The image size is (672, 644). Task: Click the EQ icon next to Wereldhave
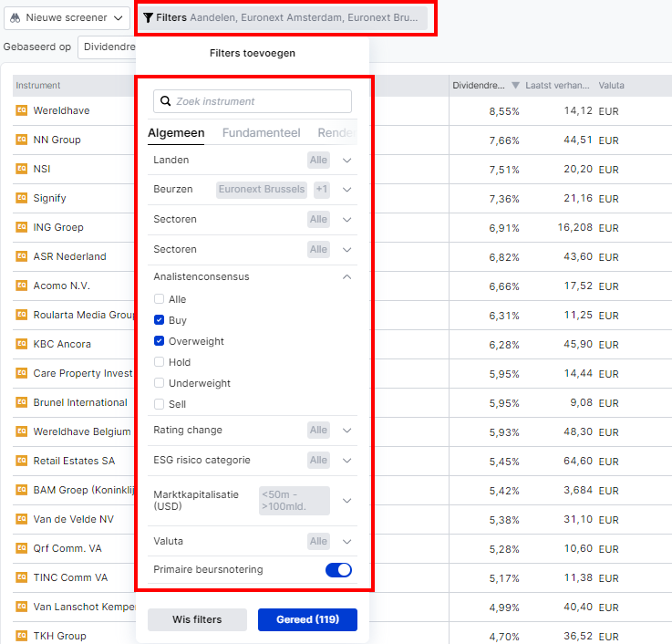tap(22, 110)
